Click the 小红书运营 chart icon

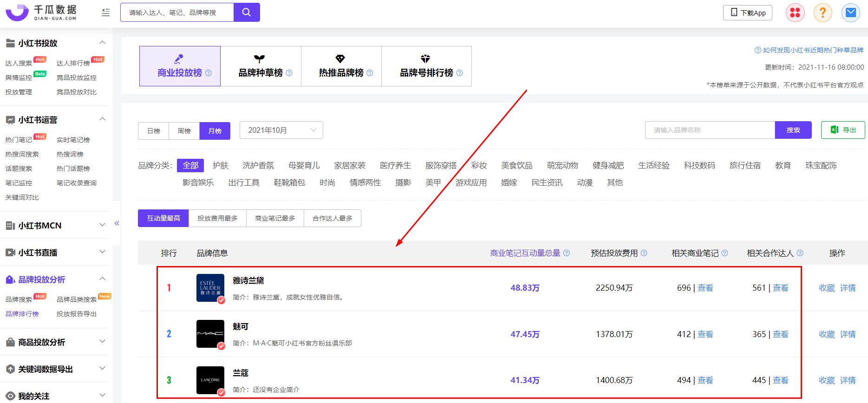[x=10, y=120]
